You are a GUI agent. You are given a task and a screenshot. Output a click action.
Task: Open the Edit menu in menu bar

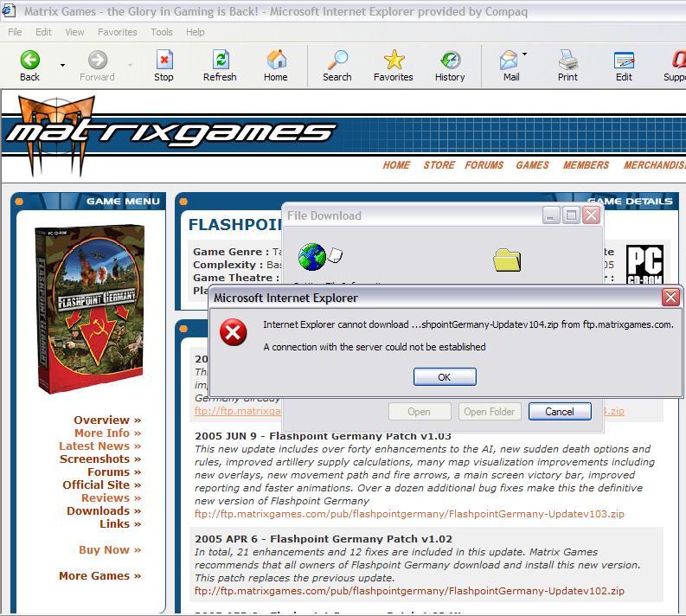click(43, 32)
